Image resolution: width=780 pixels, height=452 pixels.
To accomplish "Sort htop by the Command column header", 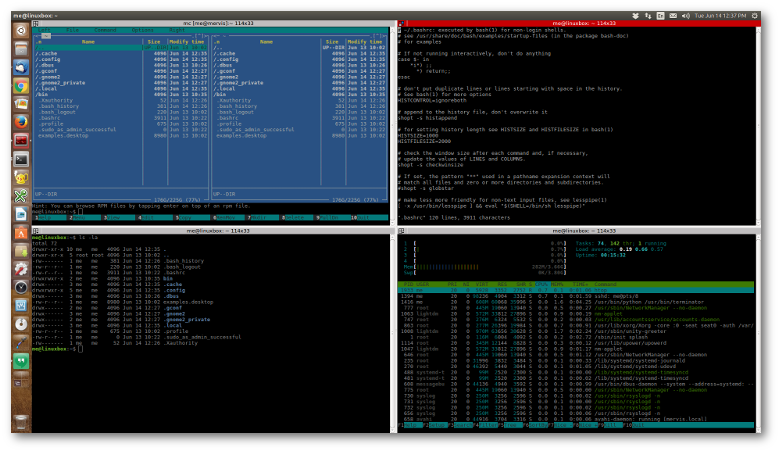I will pos(605,284).
